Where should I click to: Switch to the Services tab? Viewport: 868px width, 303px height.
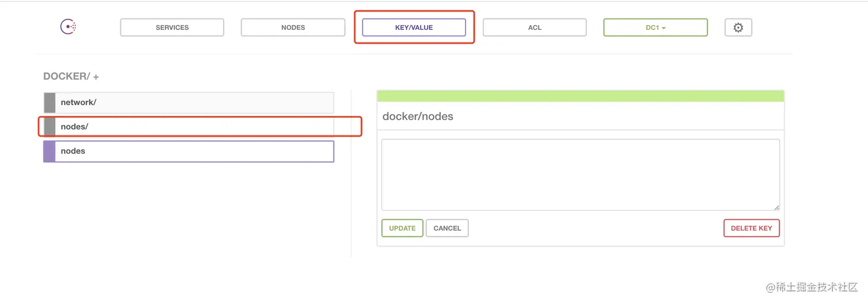point(172,28)
